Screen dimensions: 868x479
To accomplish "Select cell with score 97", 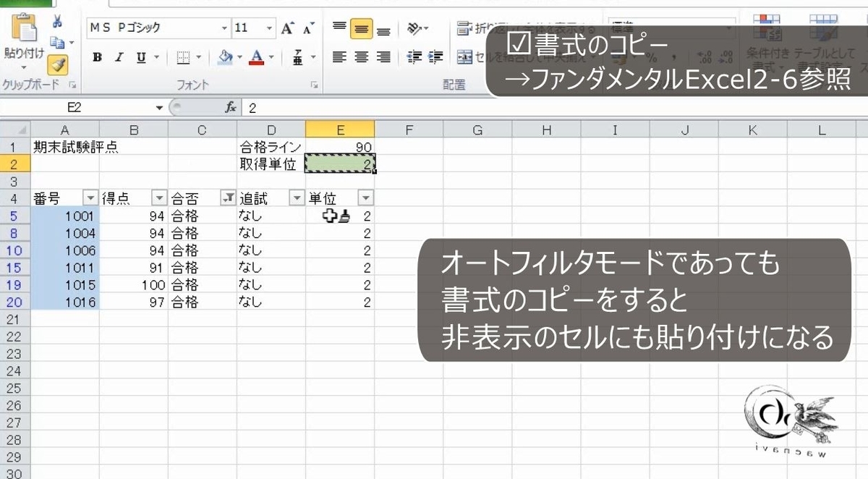I will click(x=134, y=302).
